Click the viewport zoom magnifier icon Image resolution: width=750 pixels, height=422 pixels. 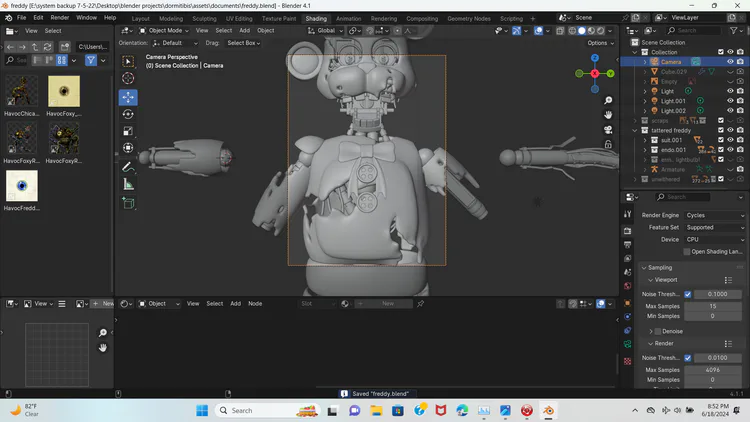(608, 100)
